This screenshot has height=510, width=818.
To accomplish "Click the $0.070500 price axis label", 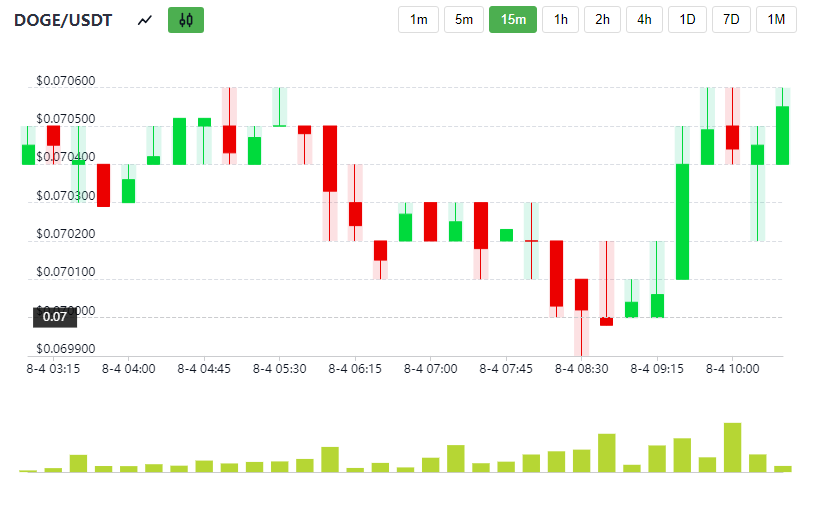I will (x=66, y=119).
